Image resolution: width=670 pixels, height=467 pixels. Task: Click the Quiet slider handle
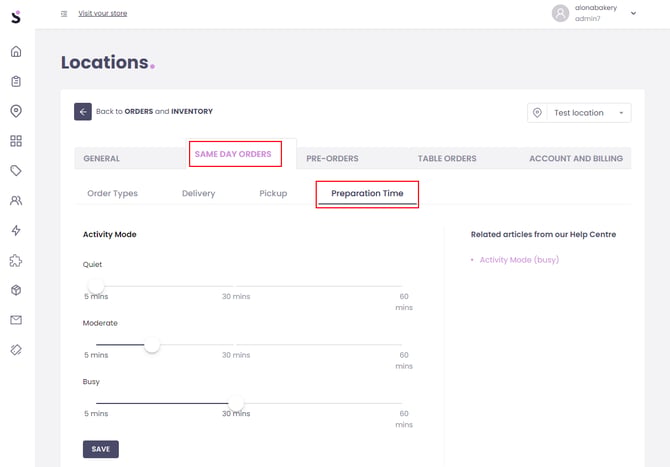coord(96,285)
